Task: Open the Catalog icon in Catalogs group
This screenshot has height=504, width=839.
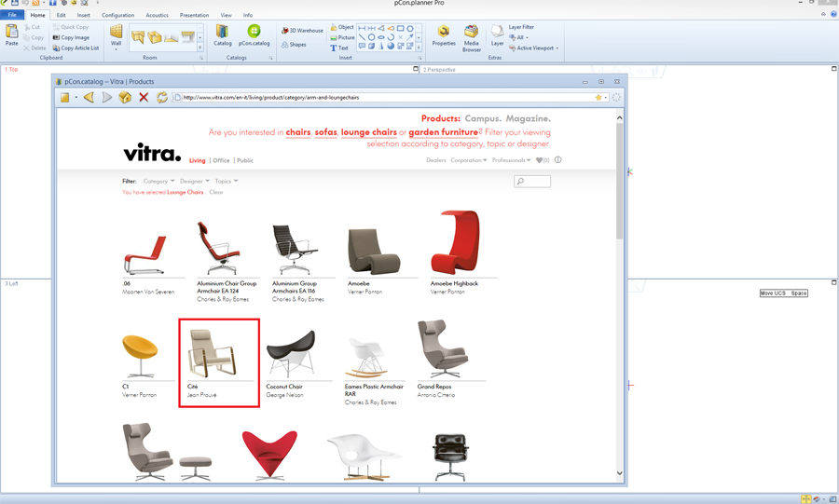Action: pos(223,35)
